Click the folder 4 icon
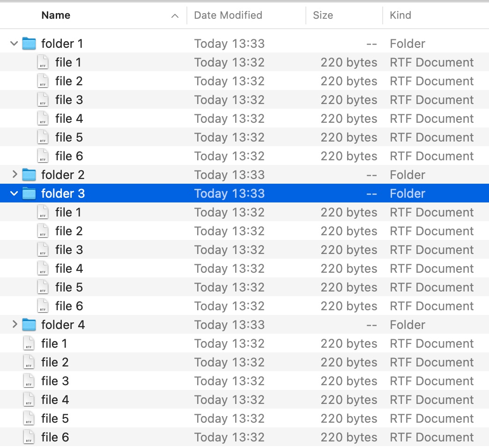This screenshot has width=489, height=448. pyautogui.click(x=29, y=325)
